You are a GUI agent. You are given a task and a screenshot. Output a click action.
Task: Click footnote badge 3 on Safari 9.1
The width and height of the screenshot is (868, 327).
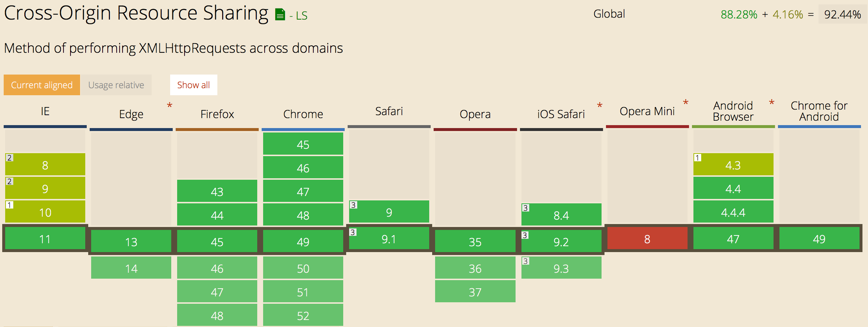tap(353, 231)
